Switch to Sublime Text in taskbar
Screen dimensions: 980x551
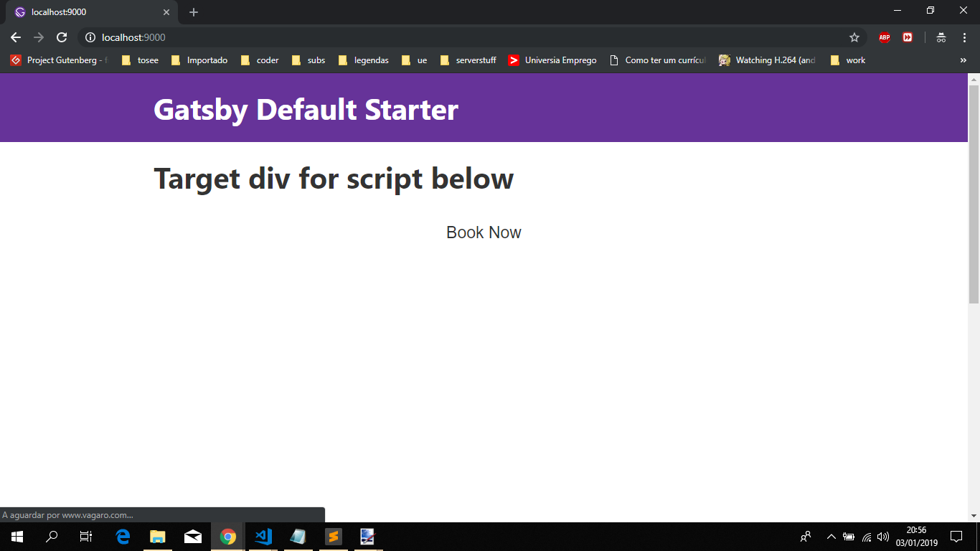click(333, 537)
